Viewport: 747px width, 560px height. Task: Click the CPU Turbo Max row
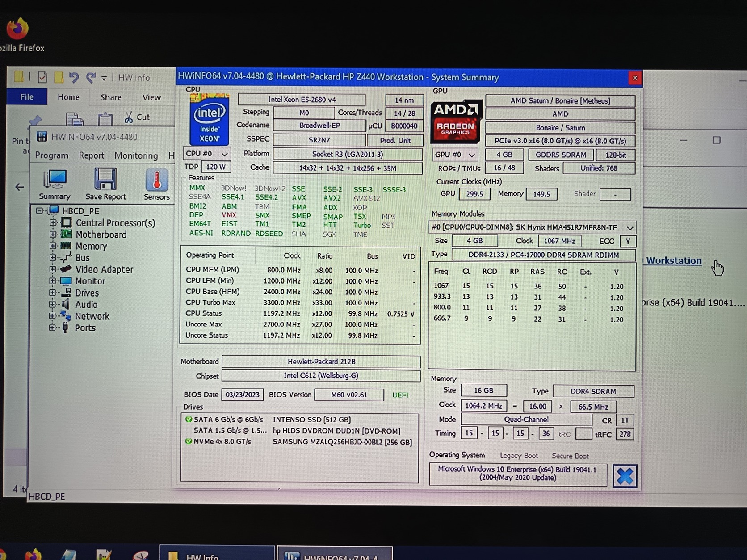pos(300,303)
